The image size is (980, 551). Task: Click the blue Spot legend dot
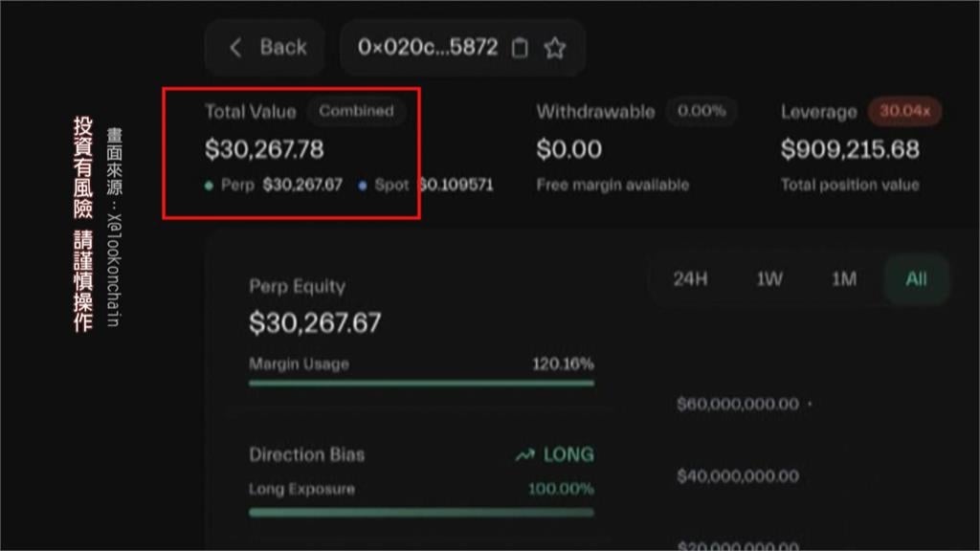[x=363, y=186]
